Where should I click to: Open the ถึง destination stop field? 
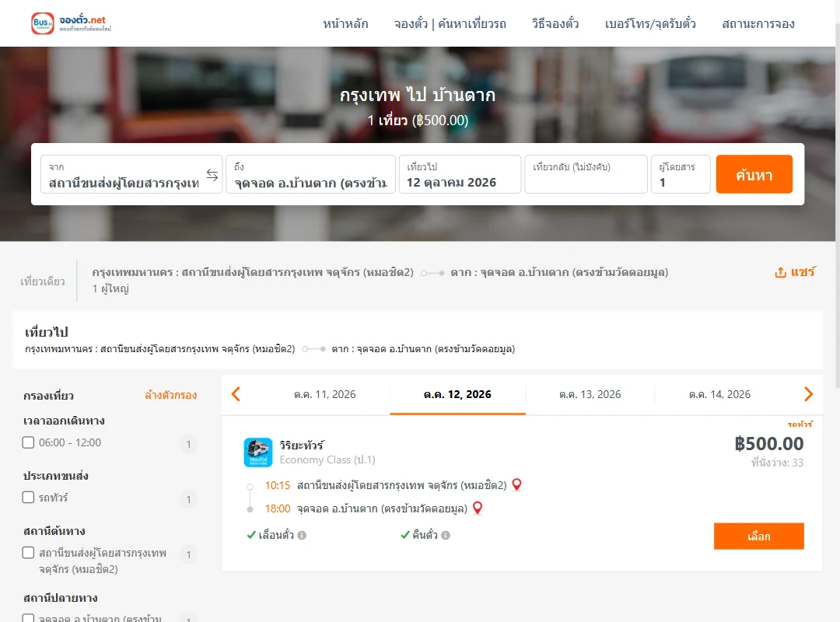(x=310, y=174)
